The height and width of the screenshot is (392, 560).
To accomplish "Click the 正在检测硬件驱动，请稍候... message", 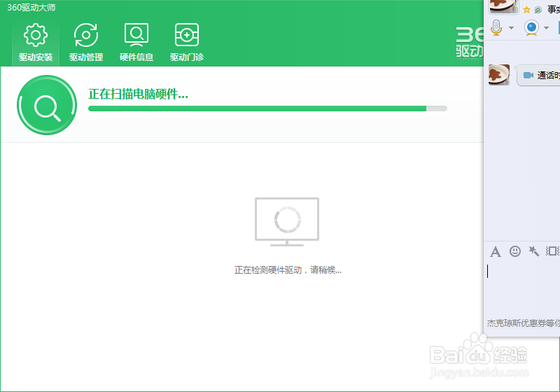I will pyautogui.click(x=288, y=270).
